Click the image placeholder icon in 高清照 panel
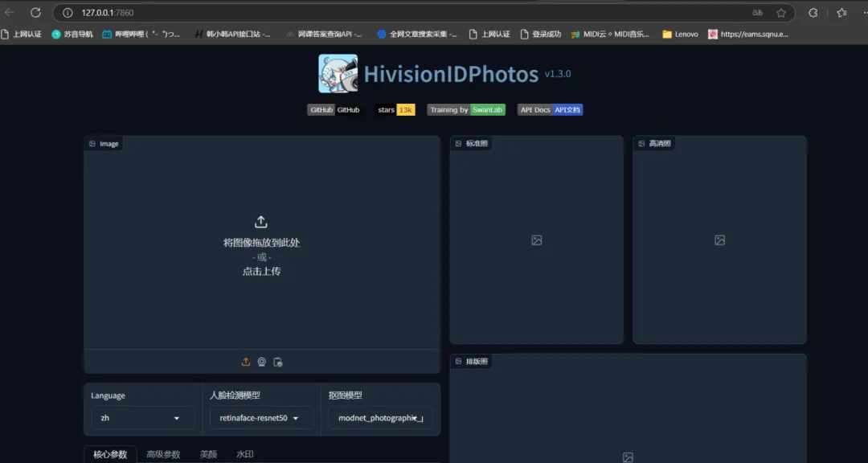868x463 pixels. 720,240
